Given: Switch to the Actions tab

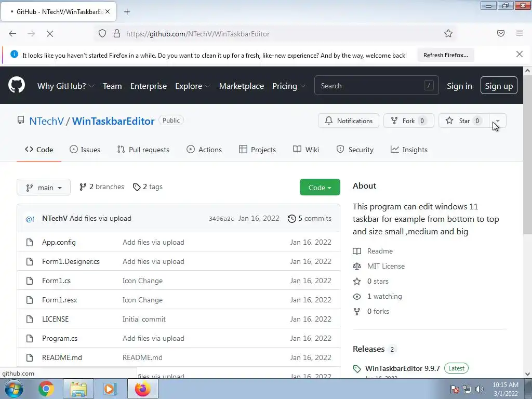Looking at the screenshot, I should (x=204, y=150).
